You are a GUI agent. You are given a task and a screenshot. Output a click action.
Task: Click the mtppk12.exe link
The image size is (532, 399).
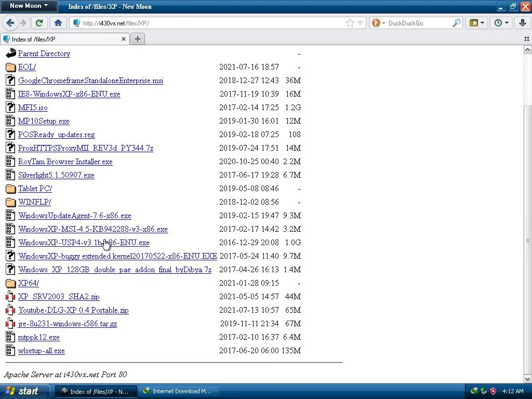(38, 337)
